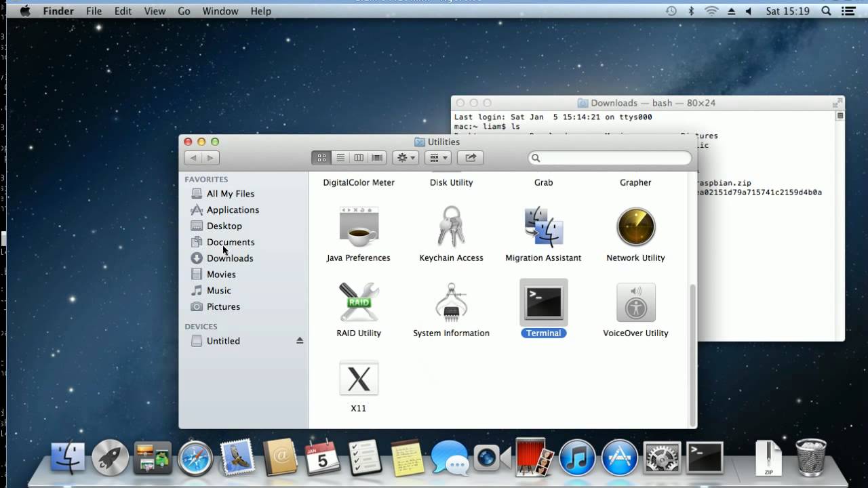This screenshot has width=868, height=488.
Task: Open the Go menu
Action: (184, 11)
